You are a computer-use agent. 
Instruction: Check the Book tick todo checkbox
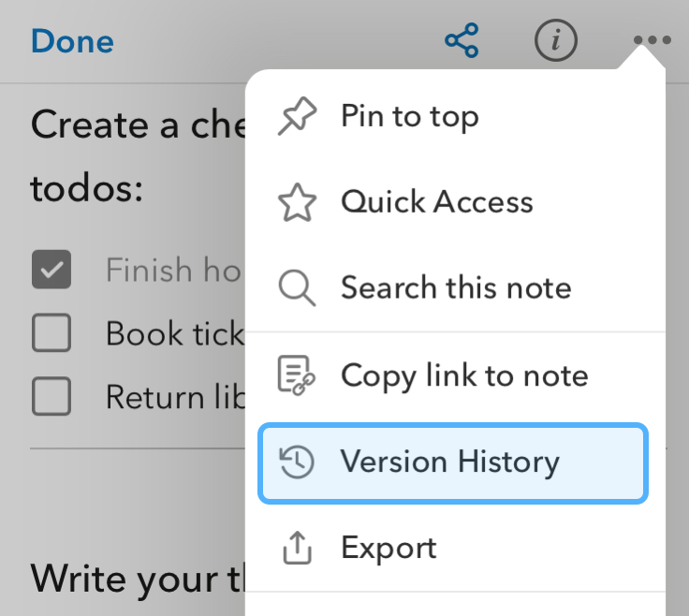click(x=51, y=333)
